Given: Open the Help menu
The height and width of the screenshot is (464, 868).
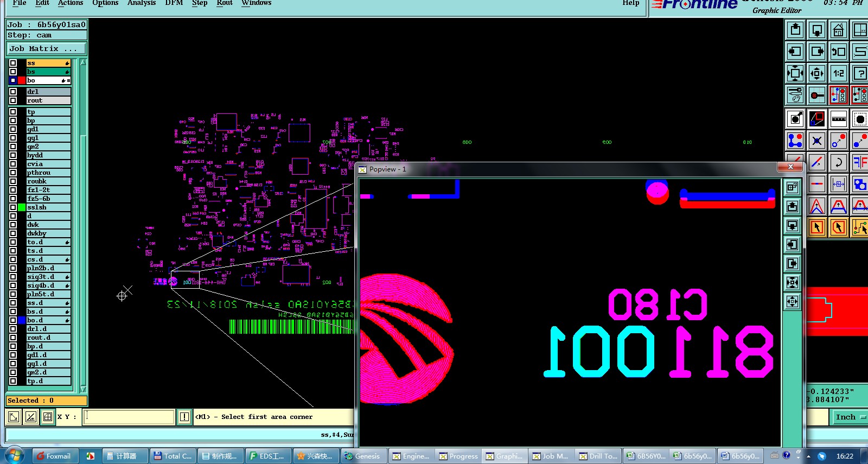Looking at the screenshot, I should click(x=631, y=3).
